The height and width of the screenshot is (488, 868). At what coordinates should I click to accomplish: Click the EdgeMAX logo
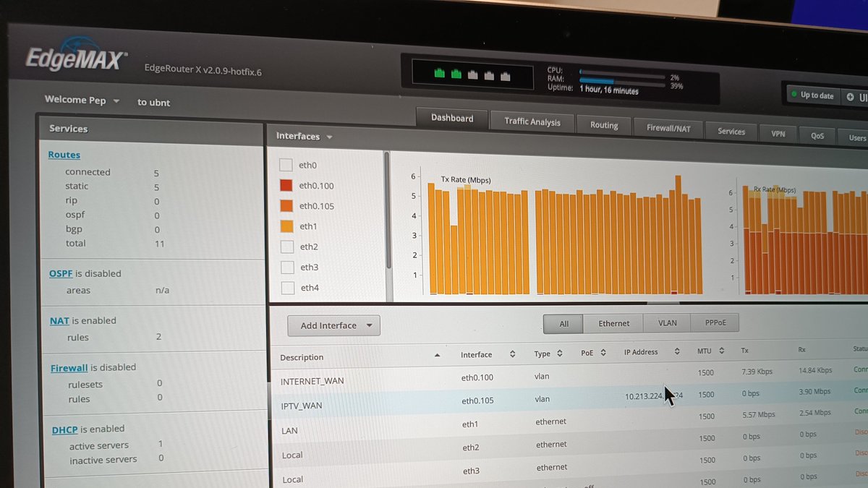[76, 57]
